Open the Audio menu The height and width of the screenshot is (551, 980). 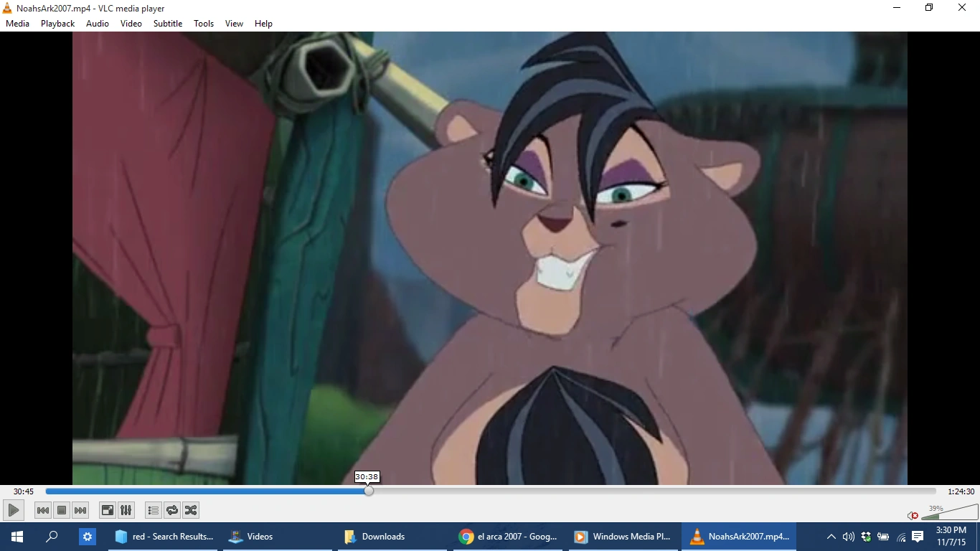pyautogui.click(x=98, y=24)
